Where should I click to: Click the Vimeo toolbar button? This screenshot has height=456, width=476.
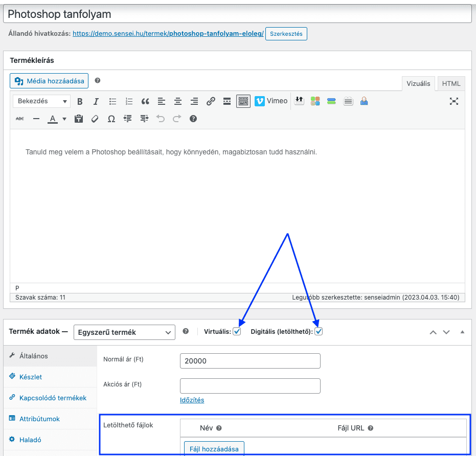tap(271, 101)
